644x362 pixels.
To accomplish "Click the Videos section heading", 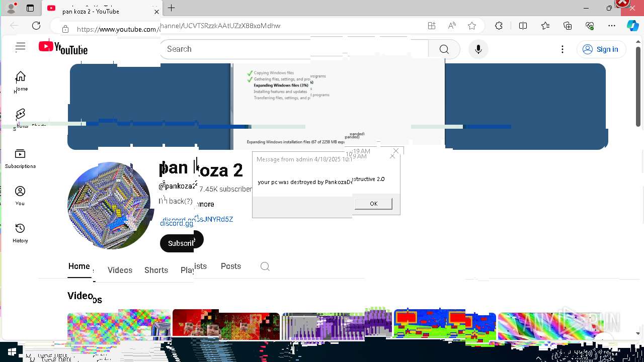I will [x=84, y=297].
